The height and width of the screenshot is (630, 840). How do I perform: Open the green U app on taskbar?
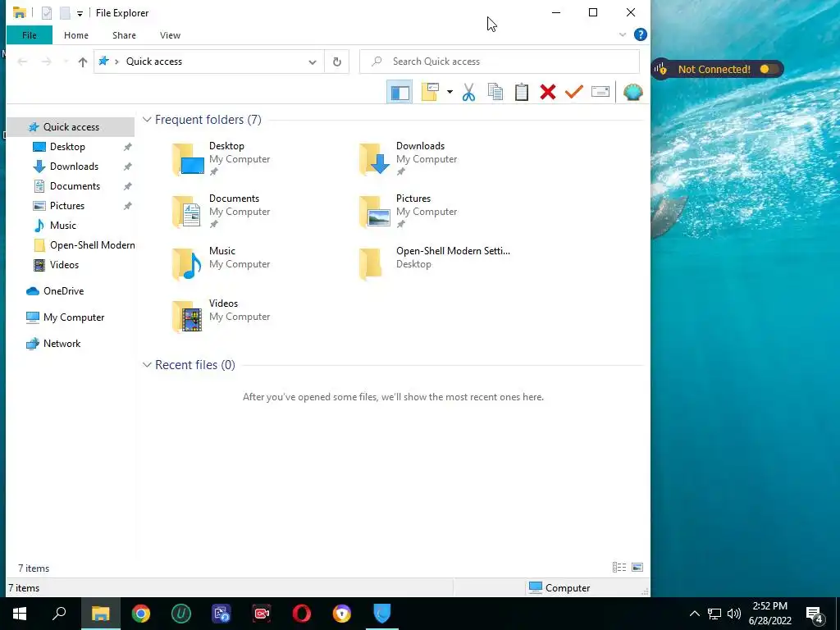tap(181, 614)
